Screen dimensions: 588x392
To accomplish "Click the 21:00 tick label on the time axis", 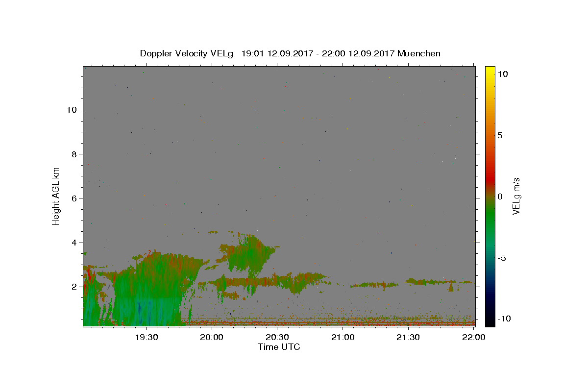I will click(343, 337).
